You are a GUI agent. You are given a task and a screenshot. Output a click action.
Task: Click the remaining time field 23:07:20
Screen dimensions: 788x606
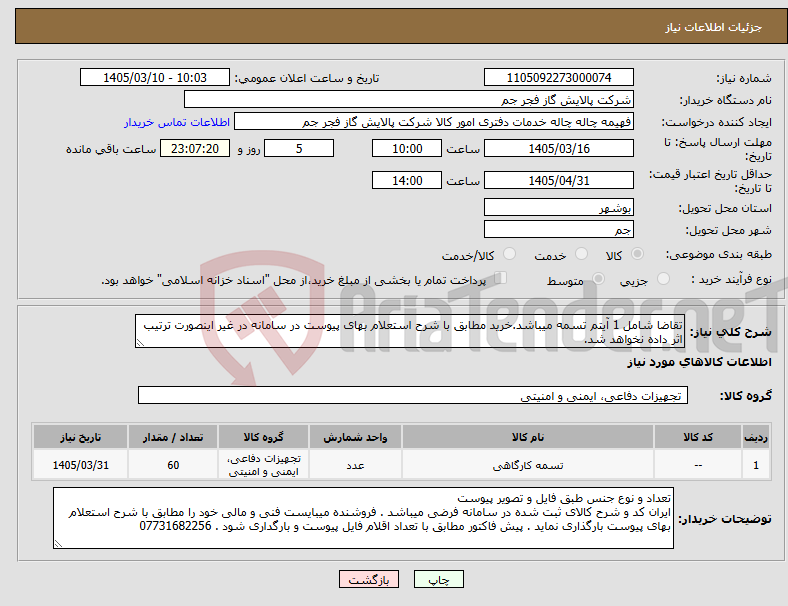point(195,148)
